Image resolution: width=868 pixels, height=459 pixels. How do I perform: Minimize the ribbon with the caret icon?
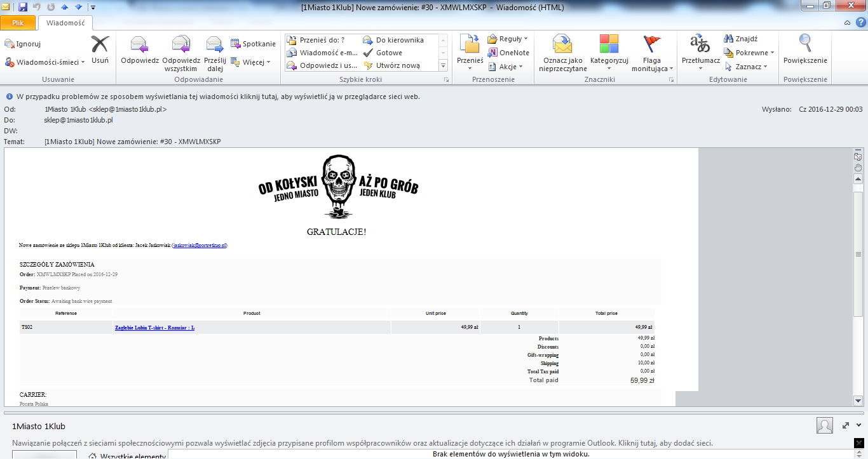848,23
